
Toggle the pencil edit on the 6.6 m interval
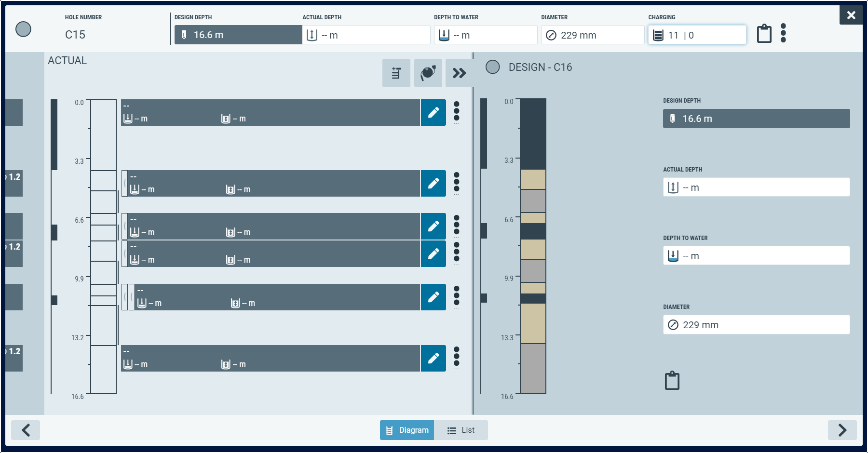[x=433, y=226]
